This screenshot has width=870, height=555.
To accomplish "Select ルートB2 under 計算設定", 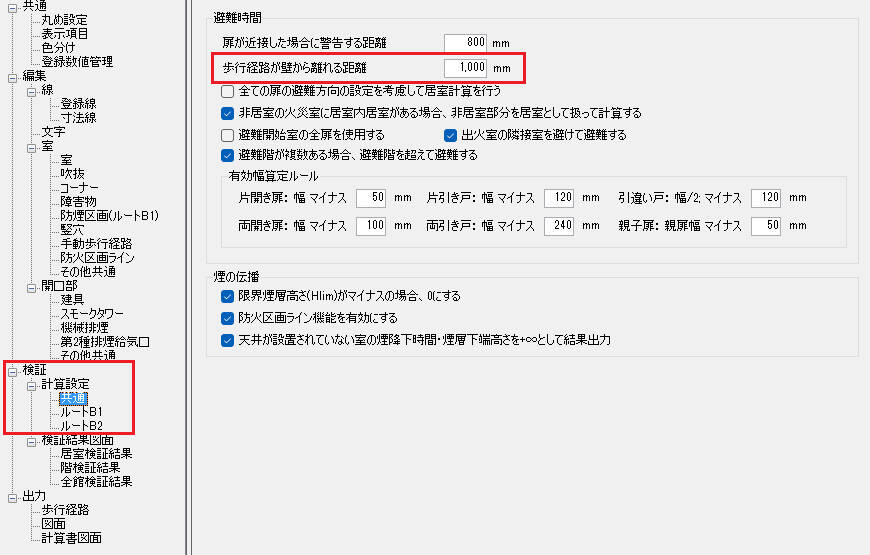I will click(81, 426).
